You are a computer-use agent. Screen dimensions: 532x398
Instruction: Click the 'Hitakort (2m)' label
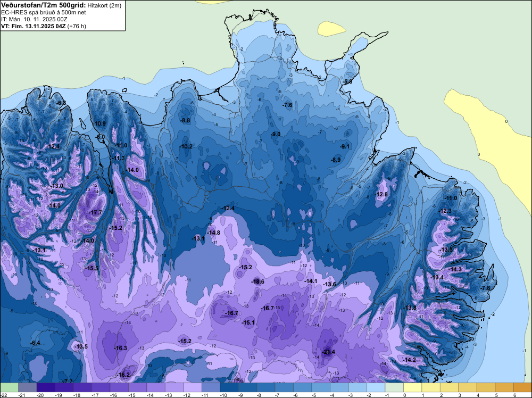(x=104, y=5)
